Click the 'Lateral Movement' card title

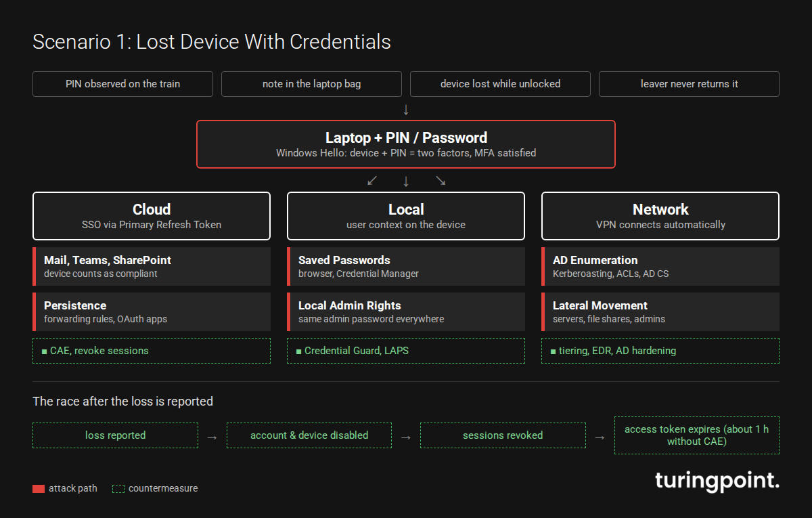600,305
